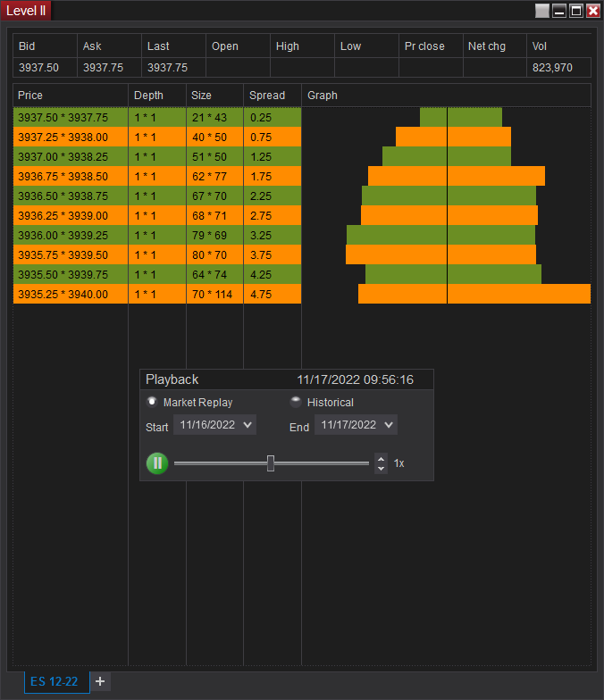Minimize the Level II window
This screenshot has height=700, width=604.
pyautogui.click(x=559, y=11)
